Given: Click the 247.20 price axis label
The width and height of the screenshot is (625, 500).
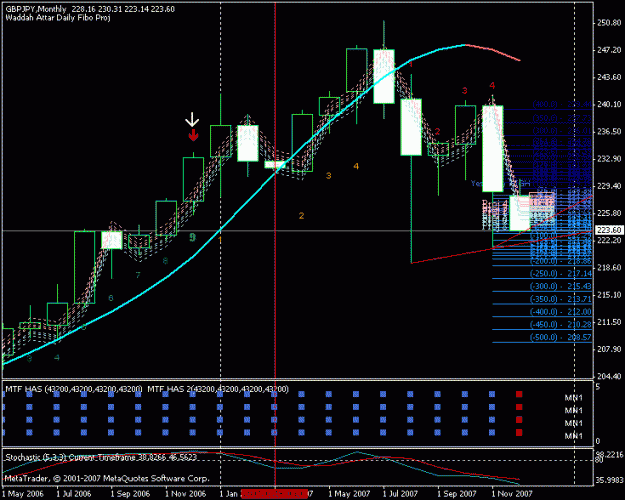Looking at the screenshot, I should 609,50.
